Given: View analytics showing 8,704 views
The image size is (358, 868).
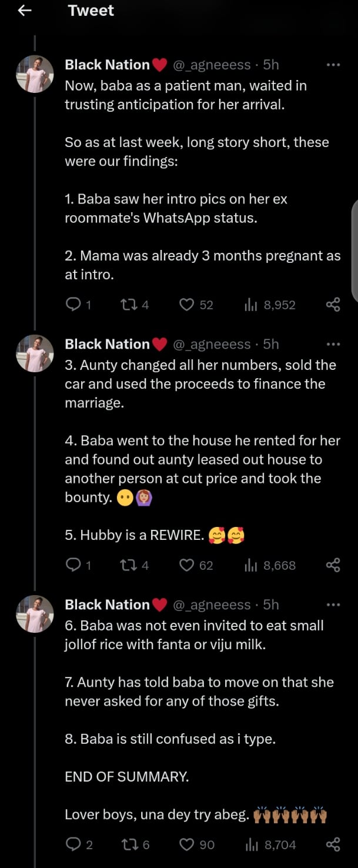Looking at the screenshot, I should [250, 844].
